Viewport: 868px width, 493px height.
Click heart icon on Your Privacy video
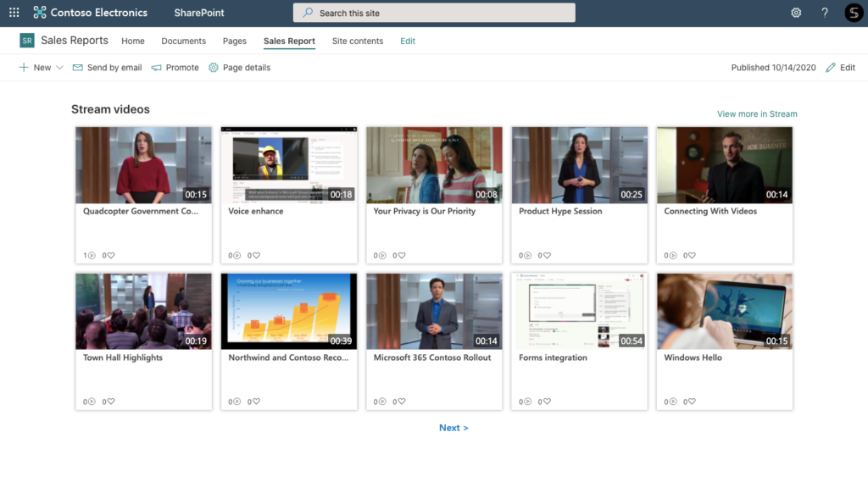402,255
